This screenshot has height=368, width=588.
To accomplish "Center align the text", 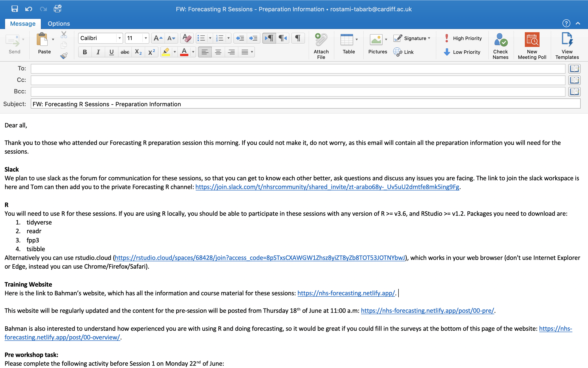I will point(218,52).
